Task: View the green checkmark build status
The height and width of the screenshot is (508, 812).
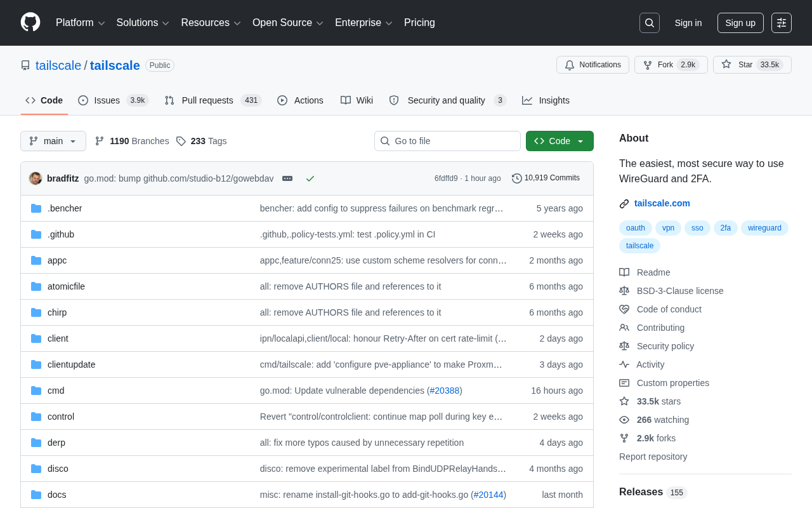Action: pos(310,178)
